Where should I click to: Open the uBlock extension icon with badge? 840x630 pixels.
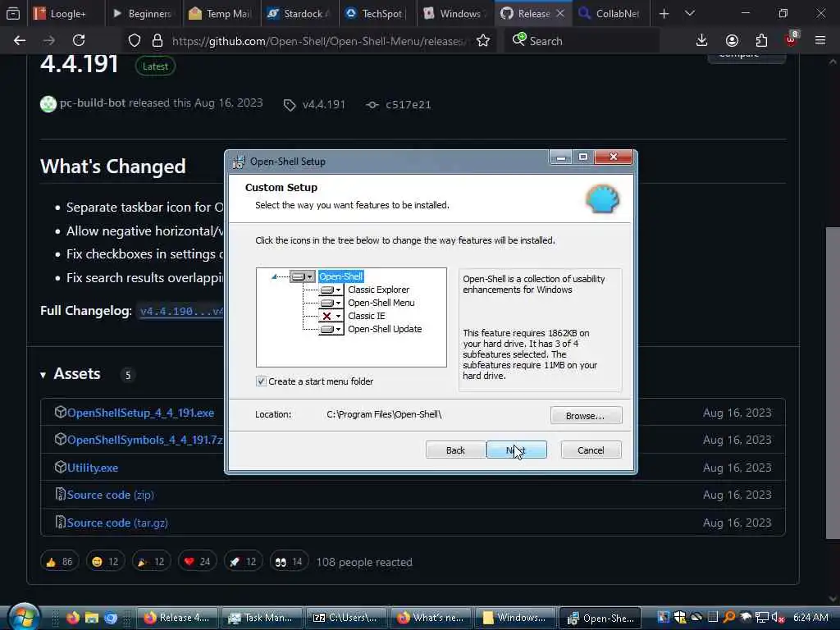tap(792, 39)
